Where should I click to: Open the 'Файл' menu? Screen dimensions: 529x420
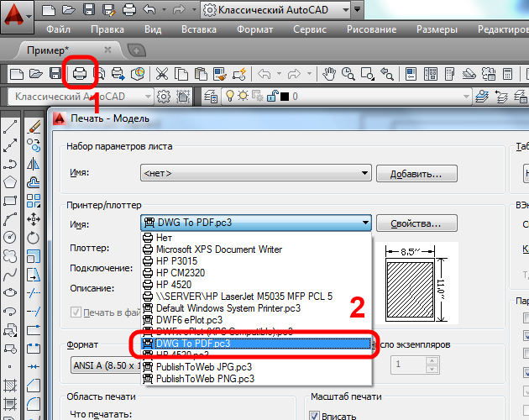(x=59, y=29)
